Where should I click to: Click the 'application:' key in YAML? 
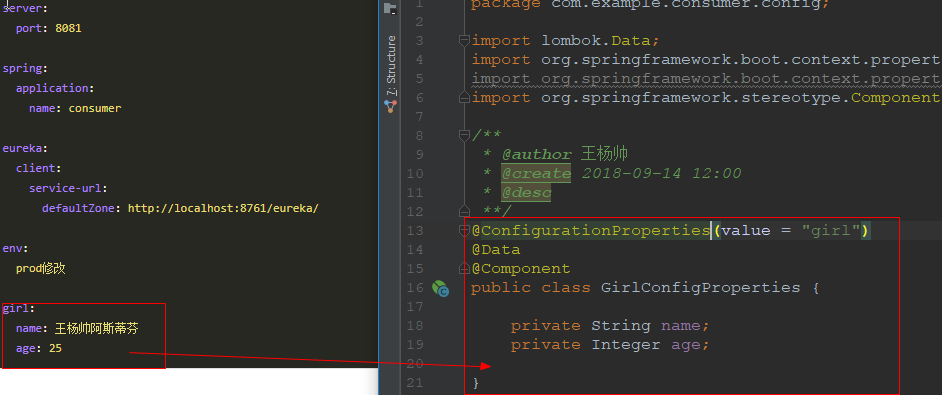coord(55,88)
